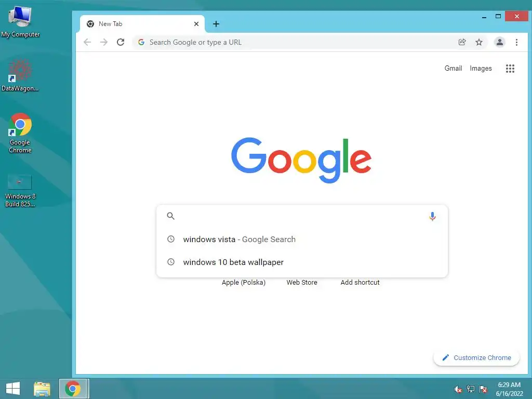The height and width of the screenshot is (399, 532).
Task: Open the network tray icon
Action: tap(471, 389)
